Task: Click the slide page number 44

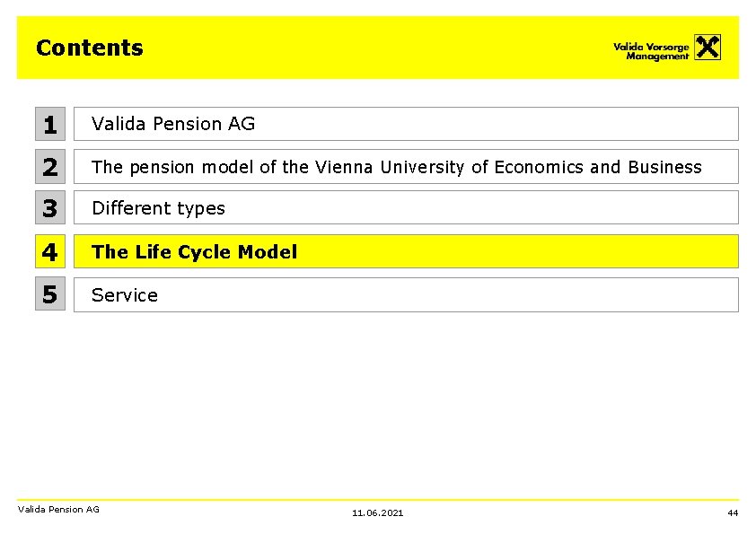Action: pos(733,512)
